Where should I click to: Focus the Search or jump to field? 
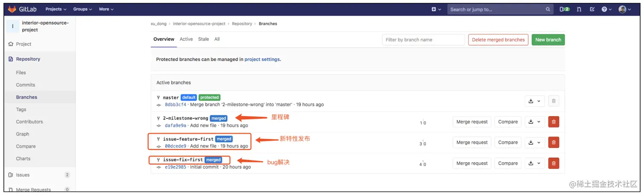pos(500,9)
